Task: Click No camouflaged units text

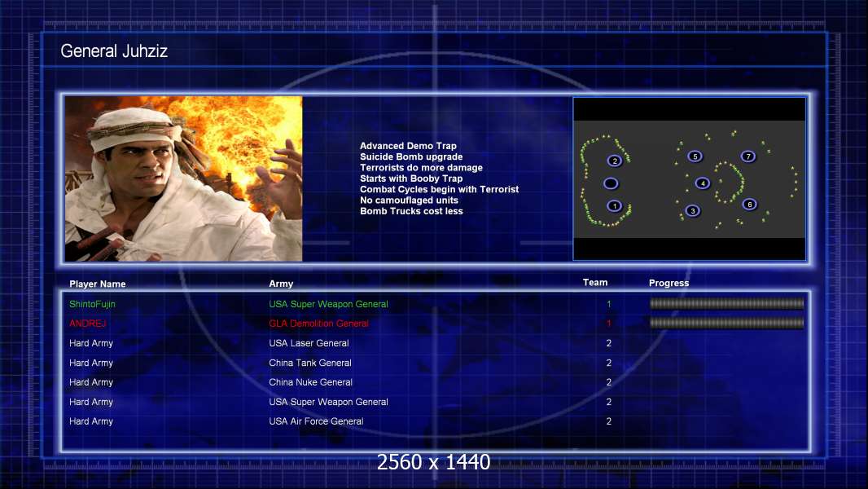Action: [x=409, y=200]
